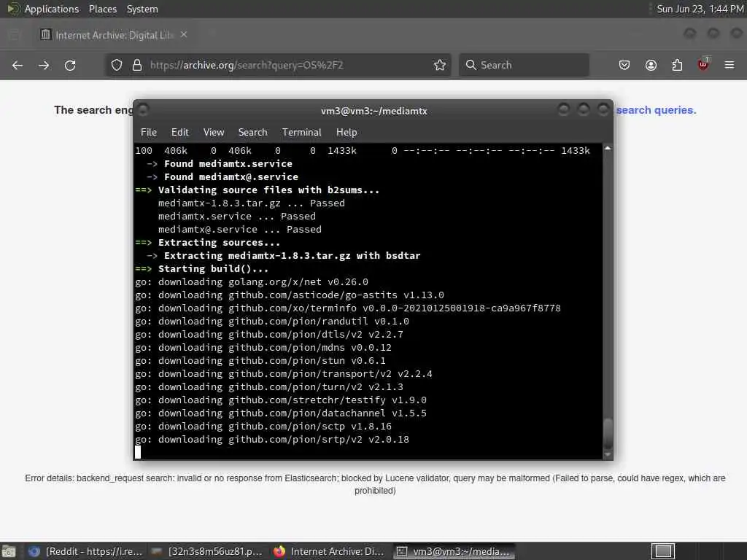The width and height of the screenshot is (747, 560).
Task: Switch to Internet Archive taskbar entry
Action: tap(329, 551)
